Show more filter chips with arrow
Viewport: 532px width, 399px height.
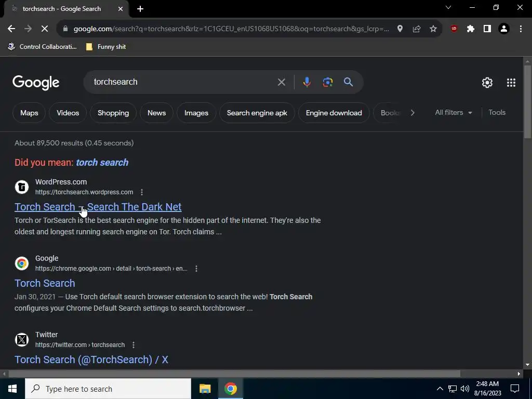[x=412, y=113]
